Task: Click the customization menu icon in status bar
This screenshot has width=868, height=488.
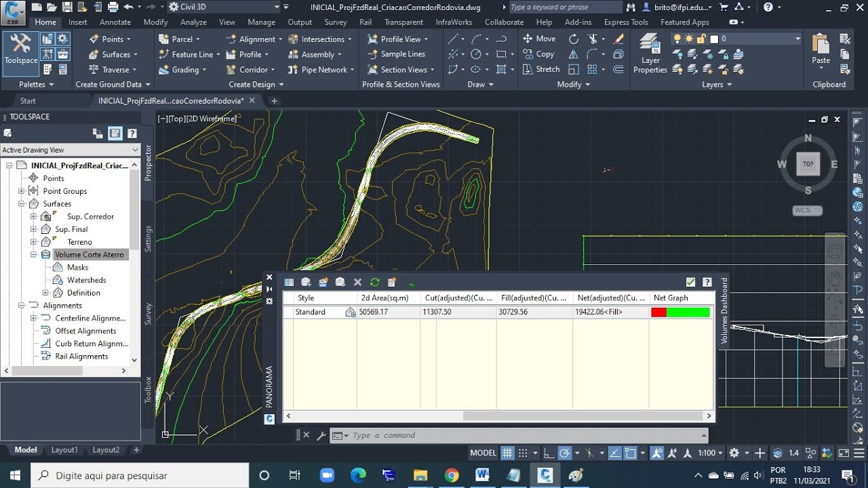Action: tap(861, 453)
